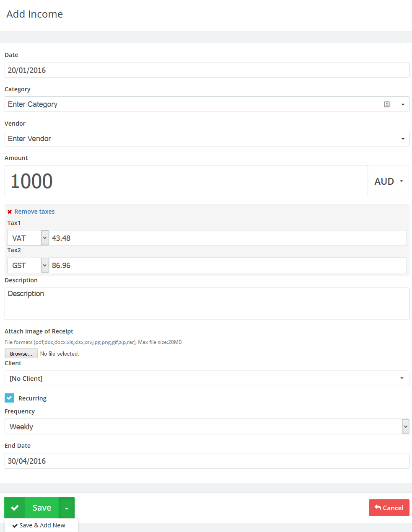Click the contact card icon in Category field
The width and height of the screenshot is (412, 532).
pyautogui.click(x=387, y=104)
